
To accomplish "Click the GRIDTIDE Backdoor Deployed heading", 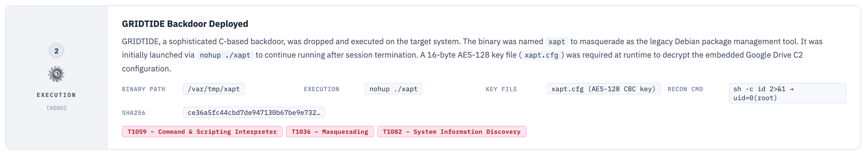I will (x=185, y=24).
